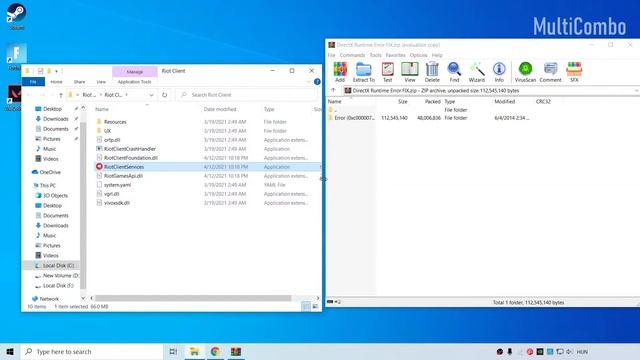Select This PC in the navigation pane
The image size is (640, 360).
click(44, 185)
